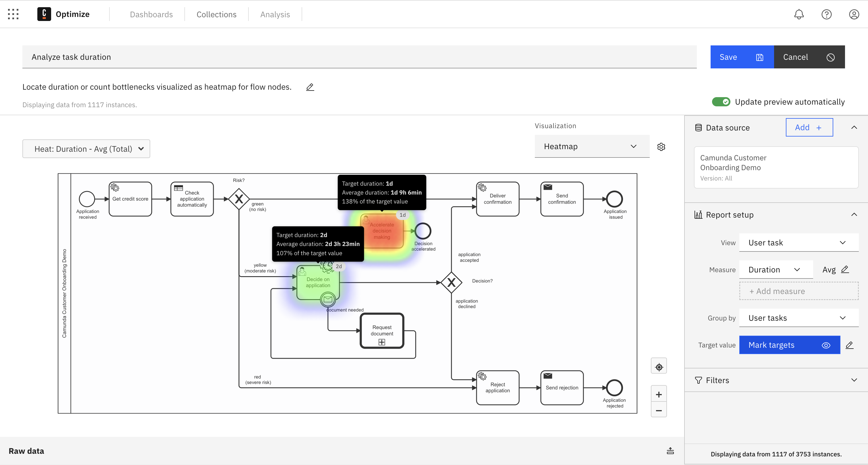Image resolution: width=868 pixels, height=465 pixels.
Task: Open the app grid menu
Action: [x=13, y=14]
